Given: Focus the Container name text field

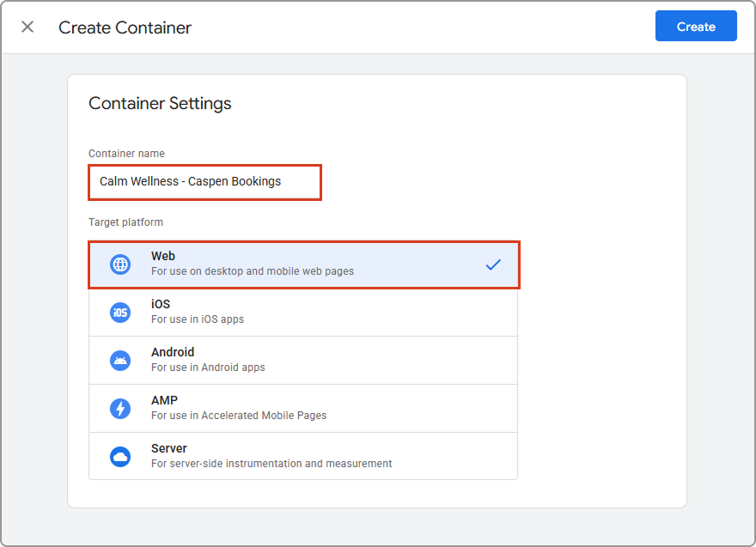Looking at the screenshot, I should pyautogui.click(x=204, y=182).
